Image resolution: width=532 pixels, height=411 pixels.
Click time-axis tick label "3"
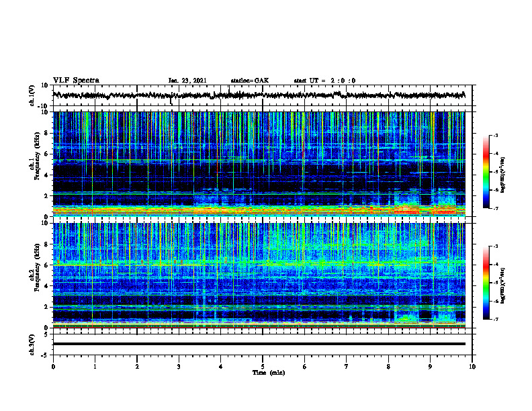(179, 367)
